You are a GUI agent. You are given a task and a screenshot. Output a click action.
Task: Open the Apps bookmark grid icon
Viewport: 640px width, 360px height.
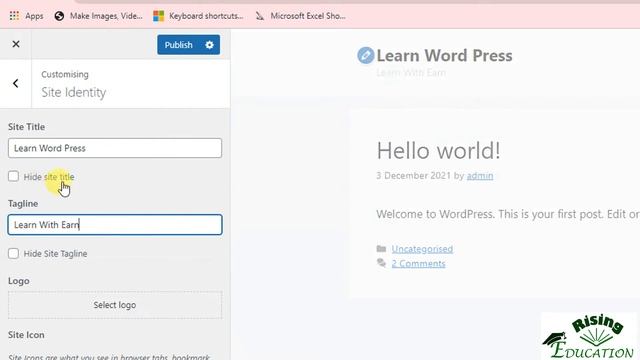(x=14, y=16)
